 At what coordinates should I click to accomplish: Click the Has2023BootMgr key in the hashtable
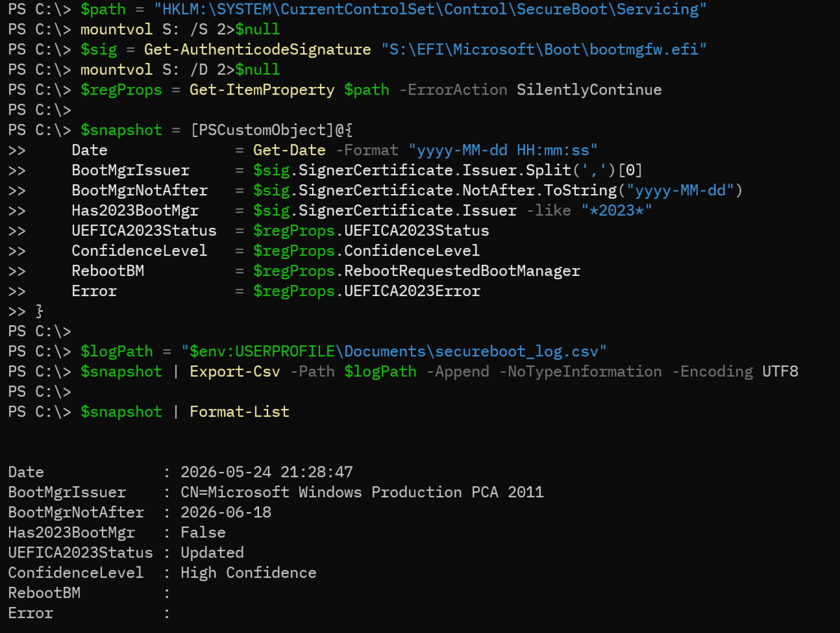pyautogui.click(x=135, y=211)
